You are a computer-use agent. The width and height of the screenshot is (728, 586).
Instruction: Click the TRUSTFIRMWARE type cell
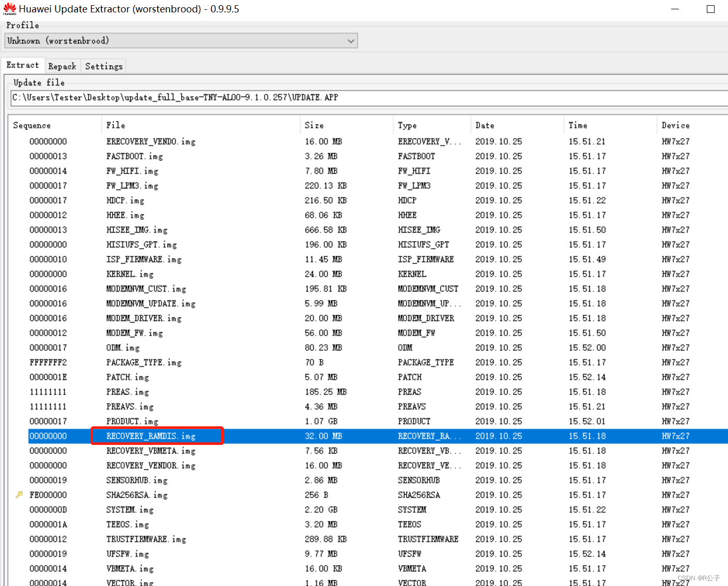[x=428, y=539]
